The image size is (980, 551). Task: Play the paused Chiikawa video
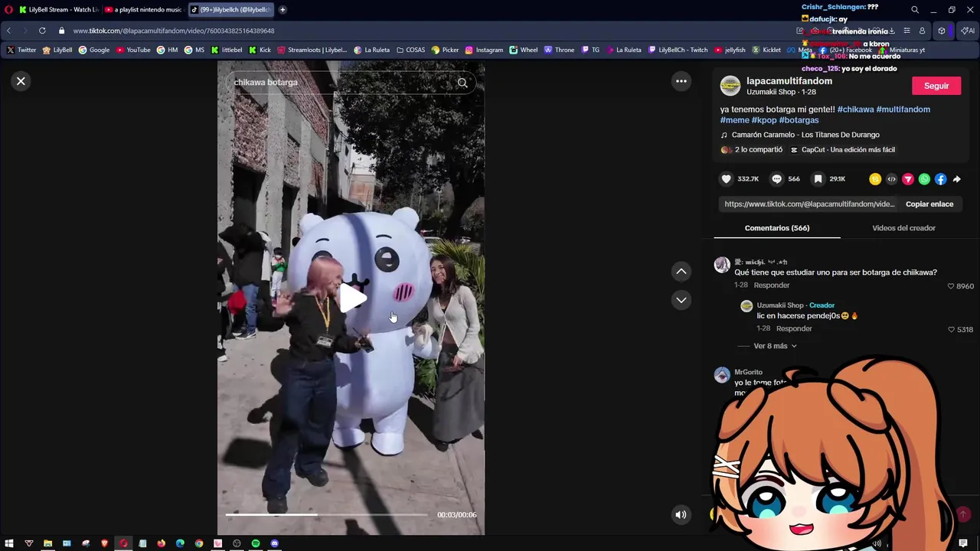[352, 298]
